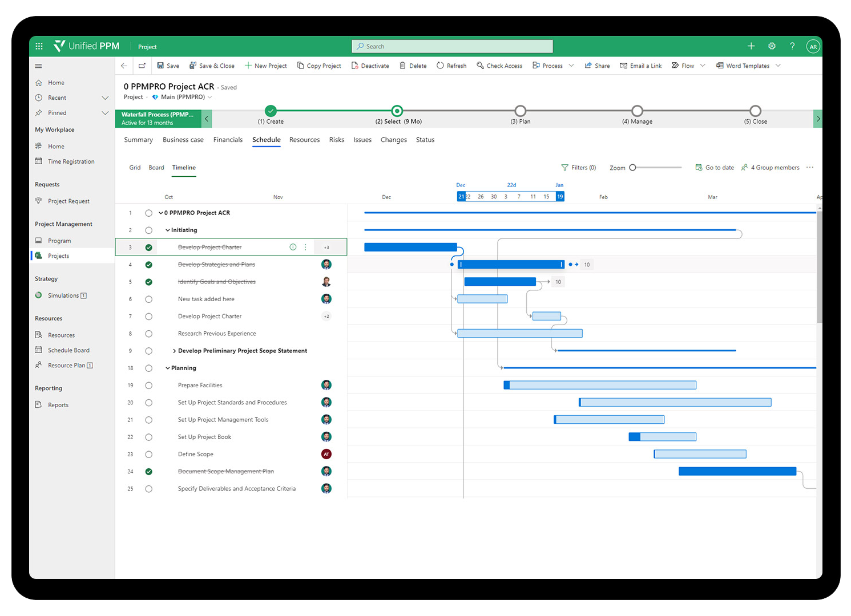
Task: Click the Zoom slider handle
Action: (x=632, y=168)
